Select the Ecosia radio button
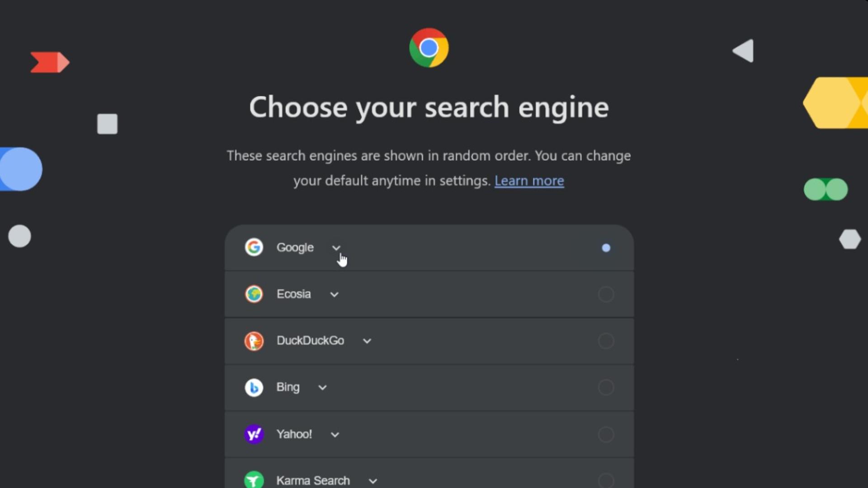 point(606,294)
